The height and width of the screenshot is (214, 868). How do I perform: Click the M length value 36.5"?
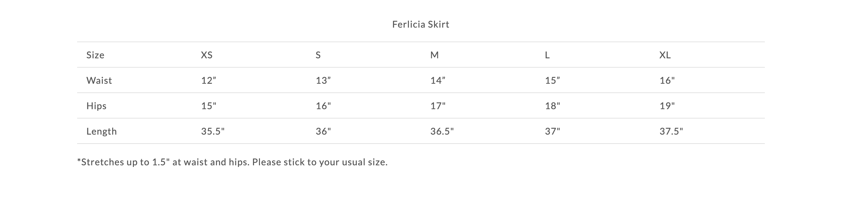[442, 131]
